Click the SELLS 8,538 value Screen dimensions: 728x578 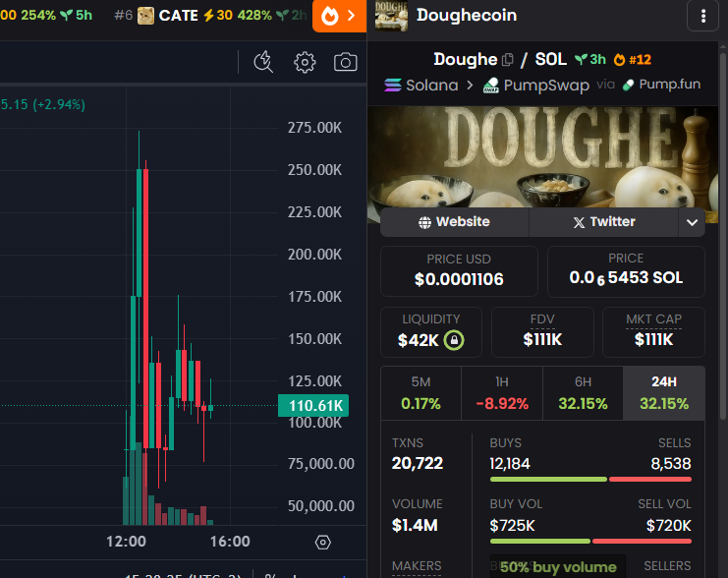click(671, 464)
